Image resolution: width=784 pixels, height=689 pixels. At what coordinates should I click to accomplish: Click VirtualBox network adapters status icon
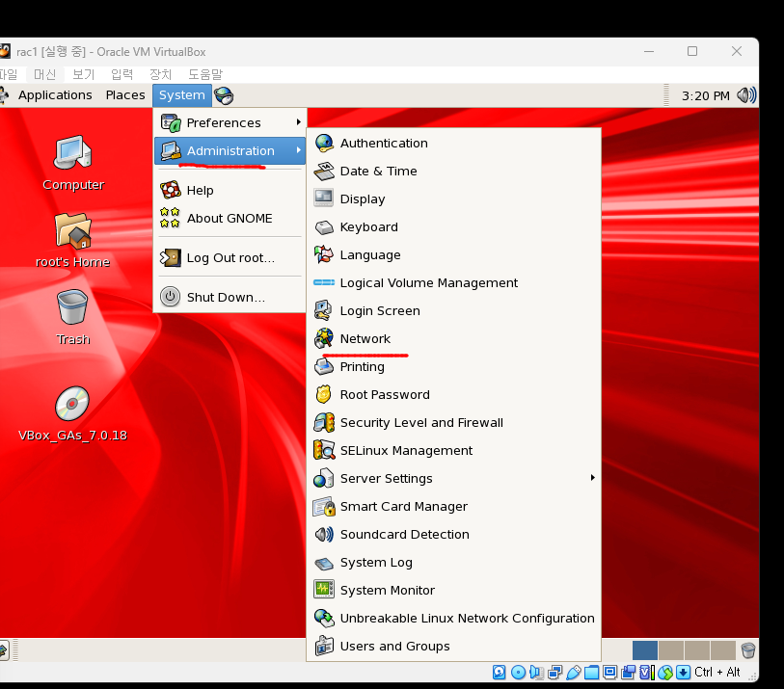pyautogui.click(x=554, y=672)
